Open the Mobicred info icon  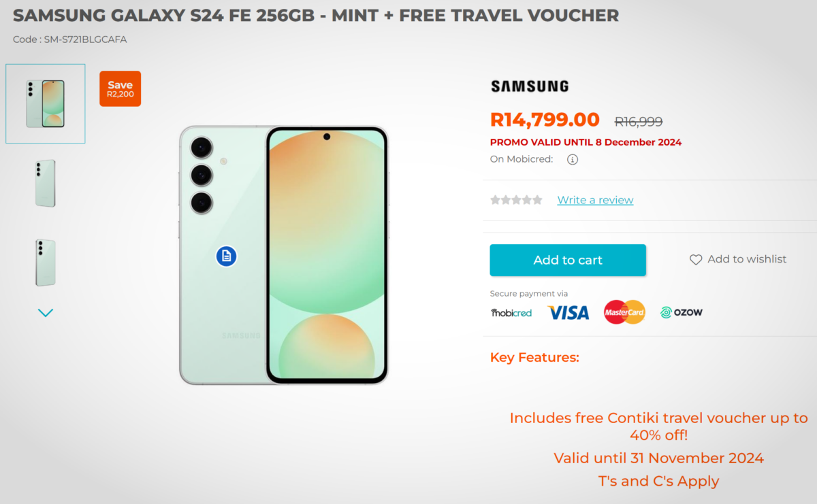click(x=573, y=160)
